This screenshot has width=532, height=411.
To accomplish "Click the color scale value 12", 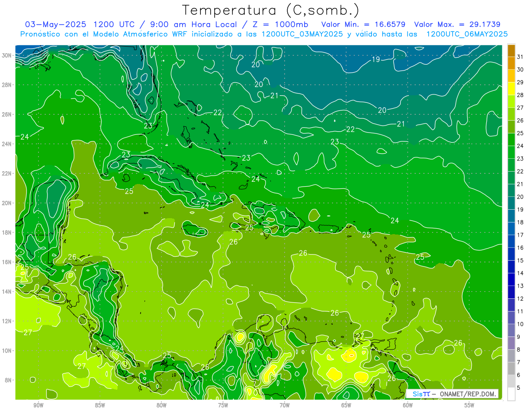I will [x=520, y=299].
